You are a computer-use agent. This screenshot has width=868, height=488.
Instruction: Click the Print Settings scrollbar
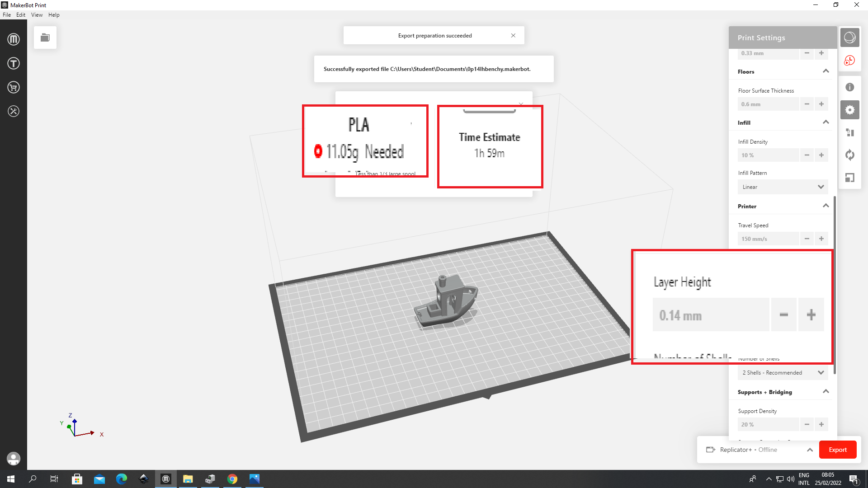[835, 285]
